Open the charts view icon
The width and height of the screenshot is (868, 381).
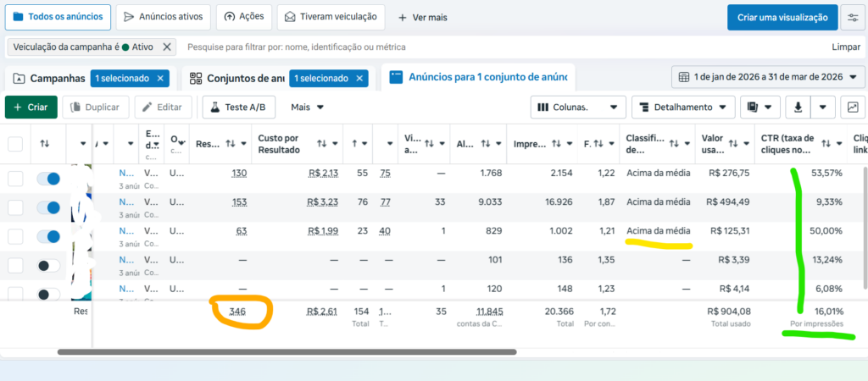click(x=853, y=108)
